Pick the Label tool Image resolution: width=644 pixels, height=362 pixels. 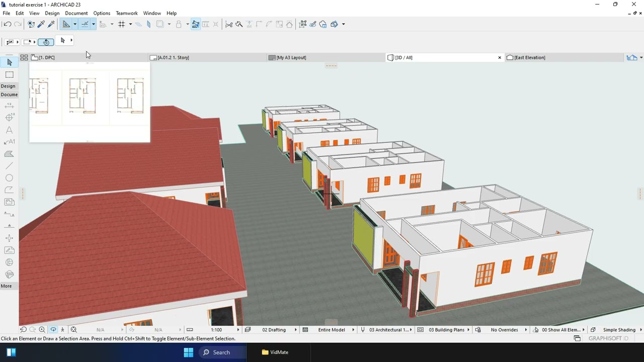coord(9,142)
